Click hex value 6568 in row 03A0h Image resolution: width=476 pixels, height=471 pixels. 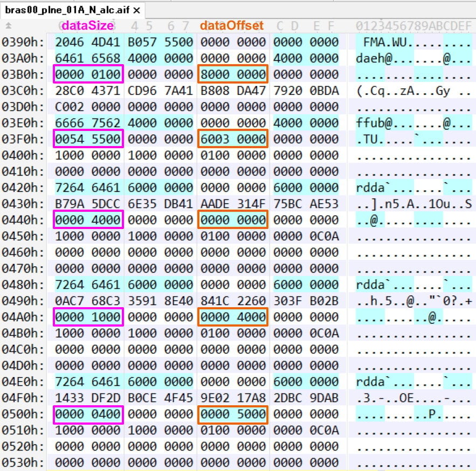[x=106, y=58]
